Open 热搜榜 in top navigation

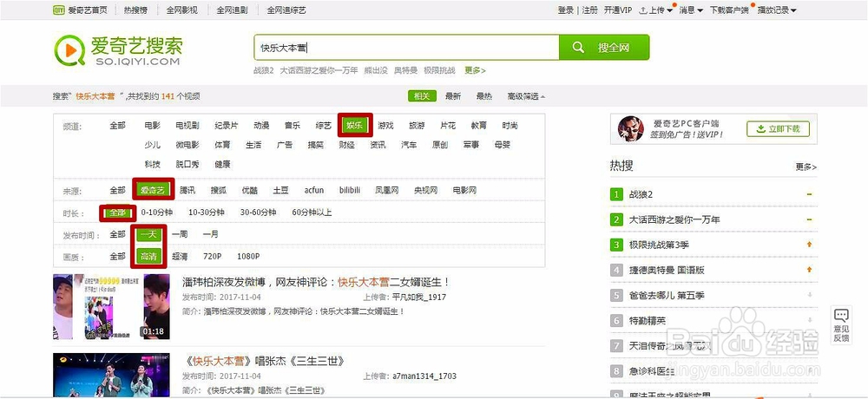[135, 10]
